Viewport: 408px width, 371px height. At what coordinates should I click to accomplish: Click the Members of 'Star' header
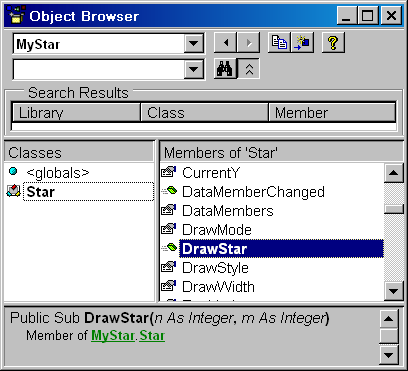(282, 153)
